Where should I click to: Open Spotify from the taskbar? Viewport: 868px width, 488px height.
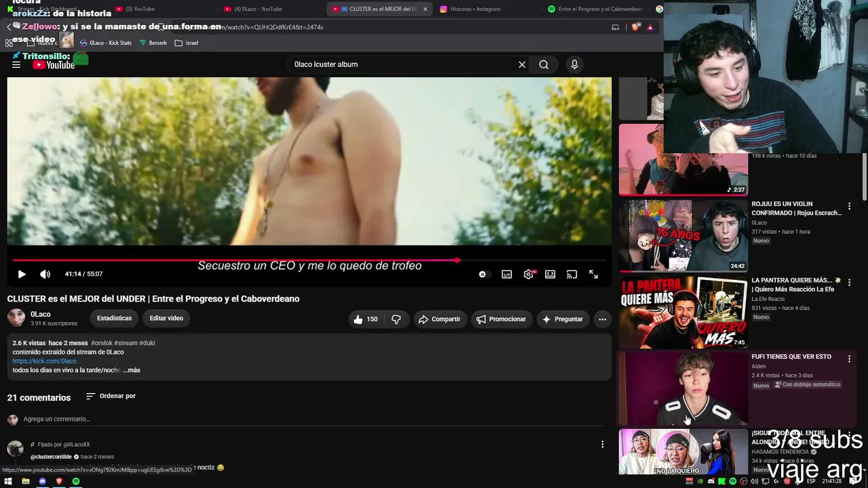click(x=76, y=481)
